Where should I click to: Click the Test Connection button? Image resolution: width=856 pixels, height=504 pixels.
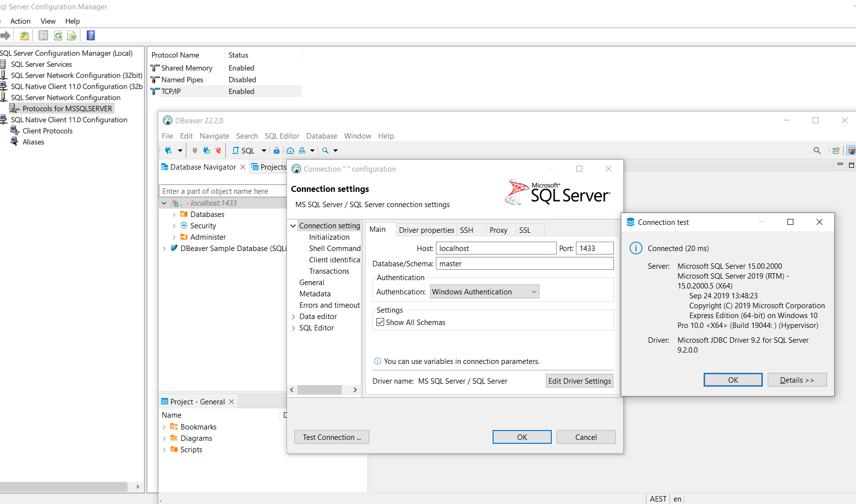point(332,437)
